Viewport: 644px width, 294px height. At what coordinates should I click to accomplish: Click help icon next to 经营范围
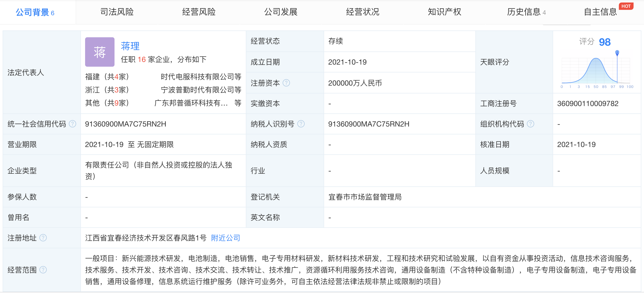(43, 270)
